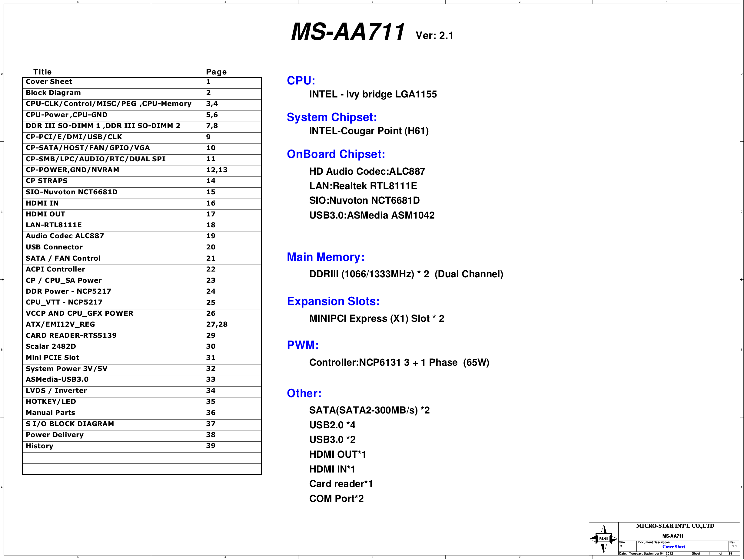The image size is (744, 560).
Task: Select the Power Delivery row
Action: pyautogui.click(x=55, y=435)
